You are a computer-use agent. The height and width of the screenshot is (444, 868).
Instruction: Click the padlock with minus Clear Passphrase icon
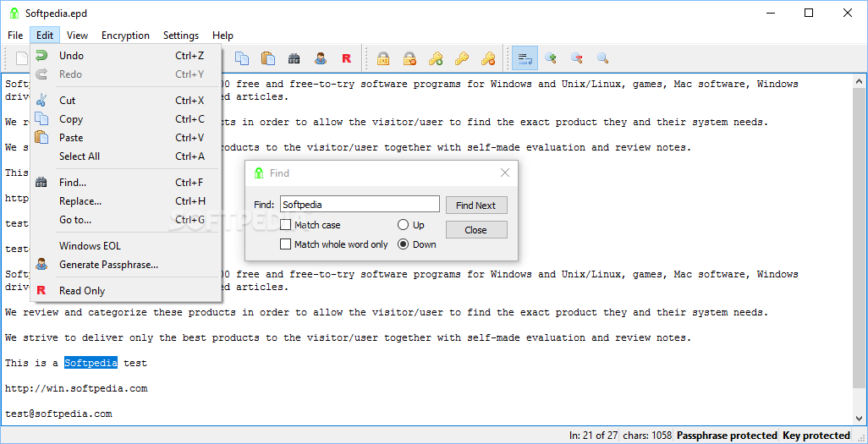coord(409,58)
